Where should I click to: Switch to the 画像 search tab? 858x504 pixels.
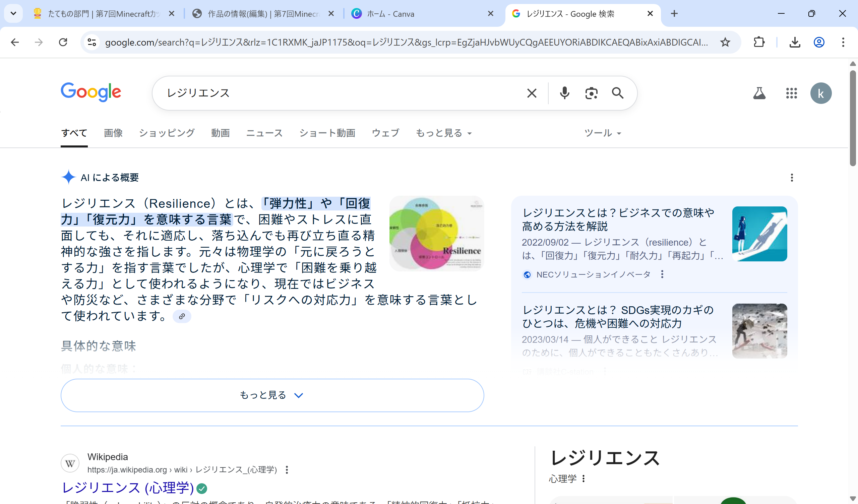click(x=113, y=133)
